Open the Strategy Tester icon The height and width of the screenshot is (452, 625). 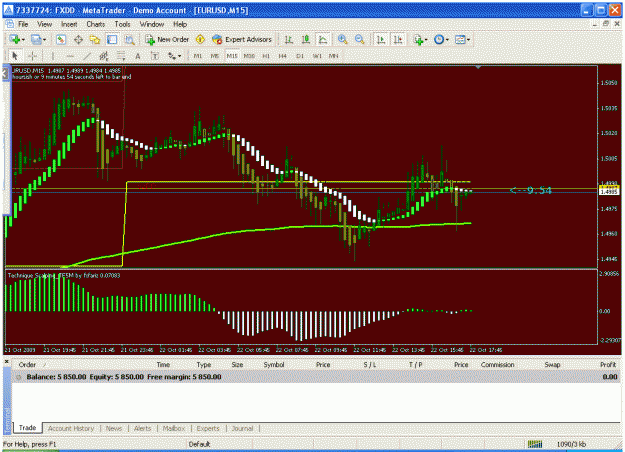[130, 39]
